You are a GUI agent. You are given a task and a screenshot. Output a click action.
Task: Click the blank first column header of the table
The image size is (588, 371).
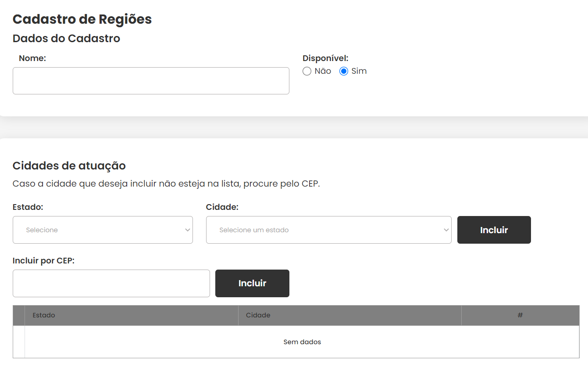[19, 315]
